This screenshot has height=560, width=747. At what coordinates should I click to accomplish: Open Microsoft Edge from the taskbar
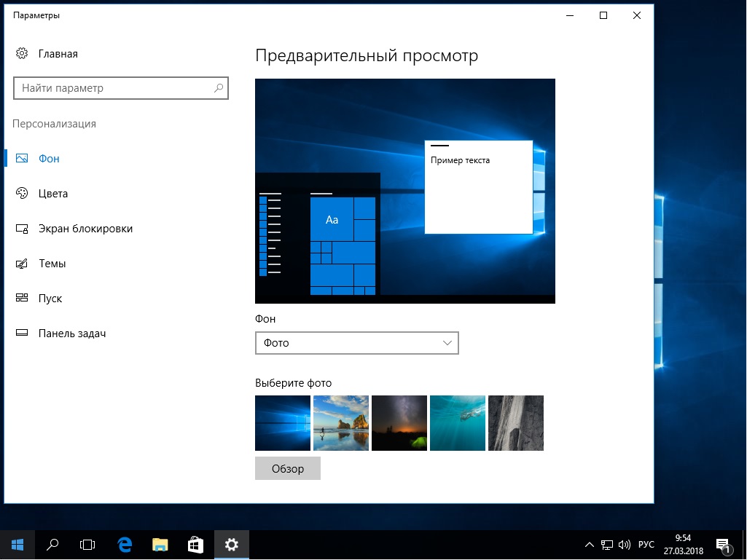tap(125, 544)
